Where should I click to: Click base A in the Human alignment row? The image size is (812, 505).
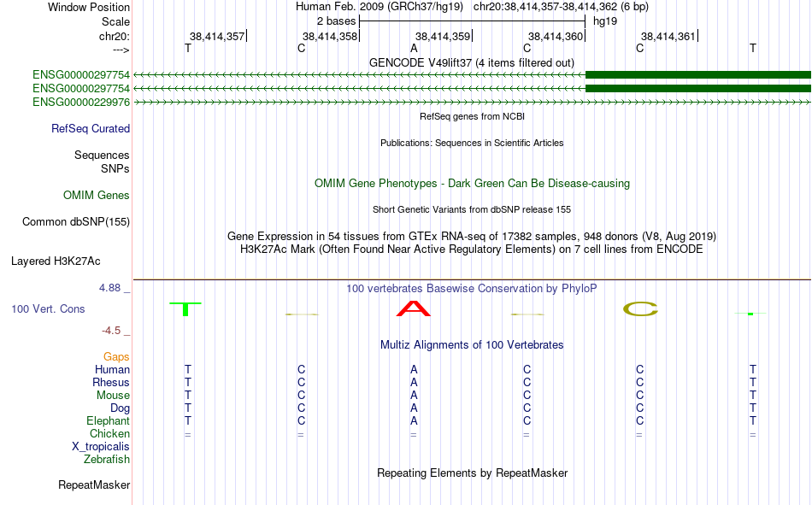tap(414, 369)
